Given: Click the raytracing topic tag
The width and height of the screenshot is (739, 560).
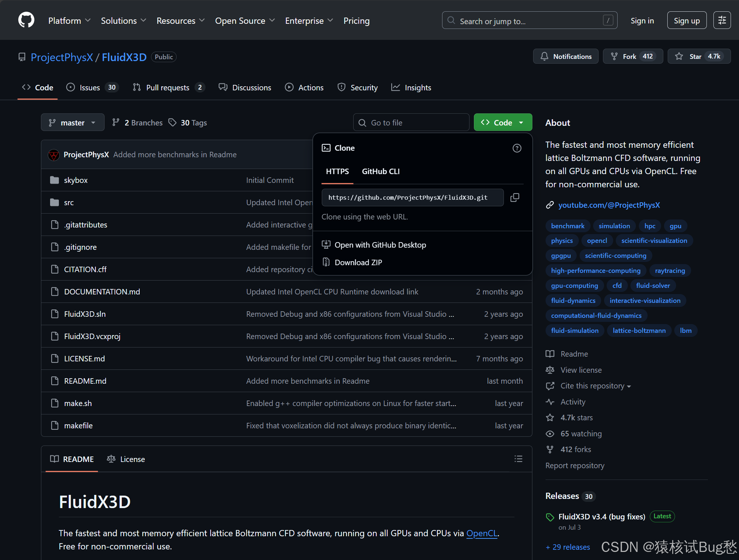Looking at the screenshot, I should (x=670, y=271).
